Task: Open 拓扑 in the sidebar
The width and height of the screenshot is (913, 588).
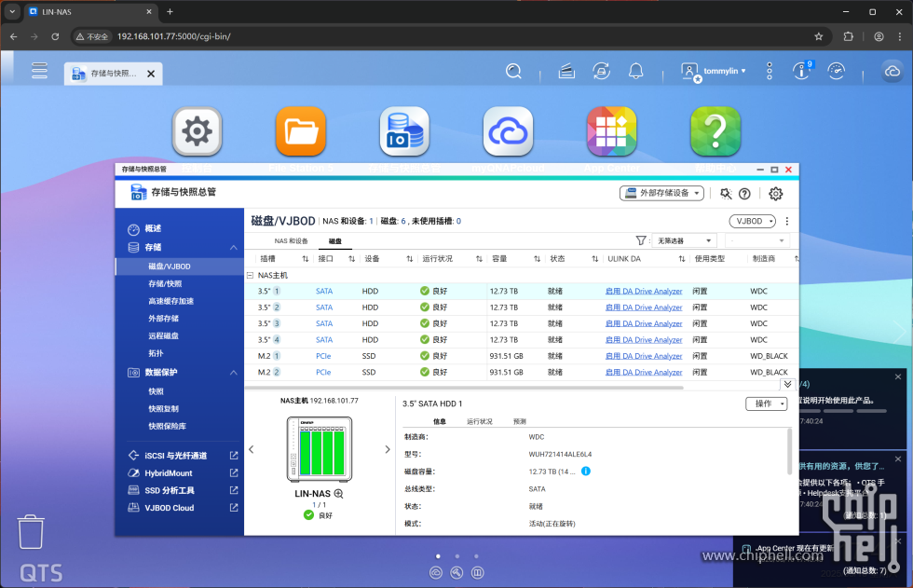Action: [156, 353]
